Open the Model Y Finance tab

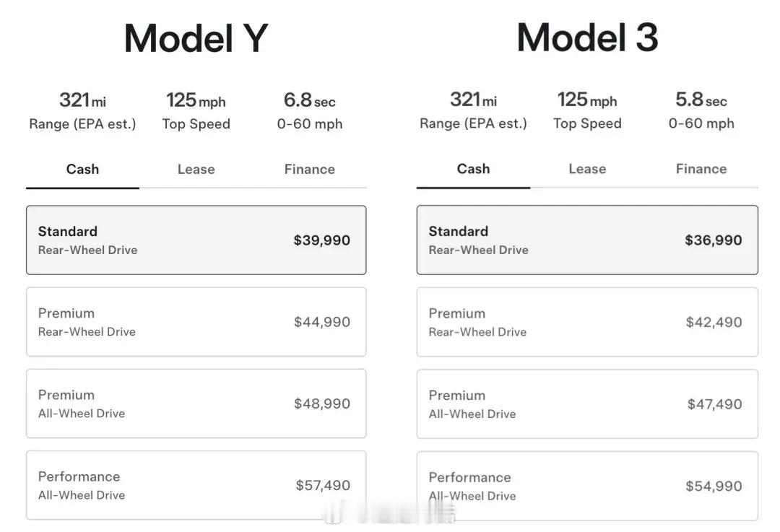(x=309, y=170)
